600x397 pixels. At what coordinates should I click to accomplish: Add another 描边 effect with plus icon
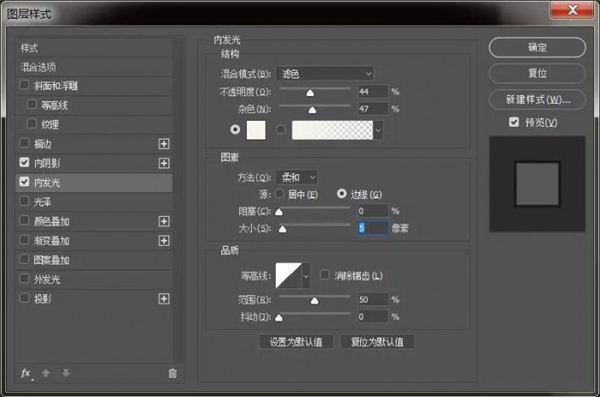click(x=164, y=144)
